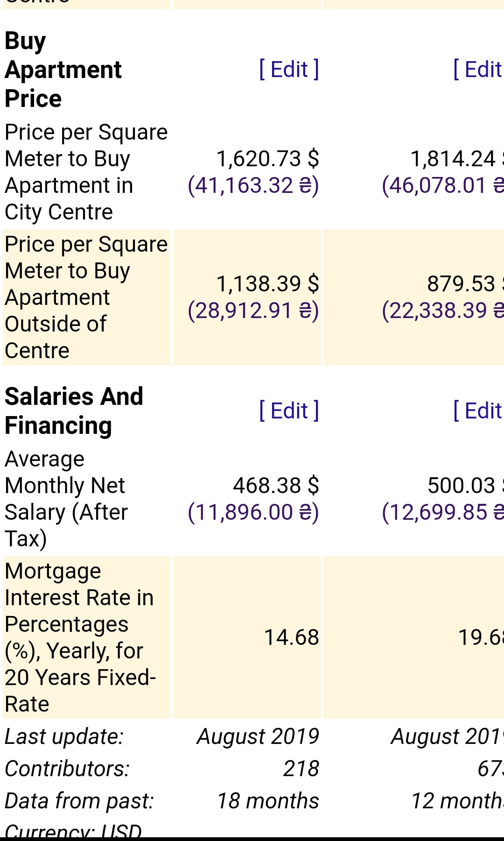Click second-column Edit link beside Buy Apartment Price
Image resolution: width=504 pixels, height=841 pixels.
click(478, 70)
